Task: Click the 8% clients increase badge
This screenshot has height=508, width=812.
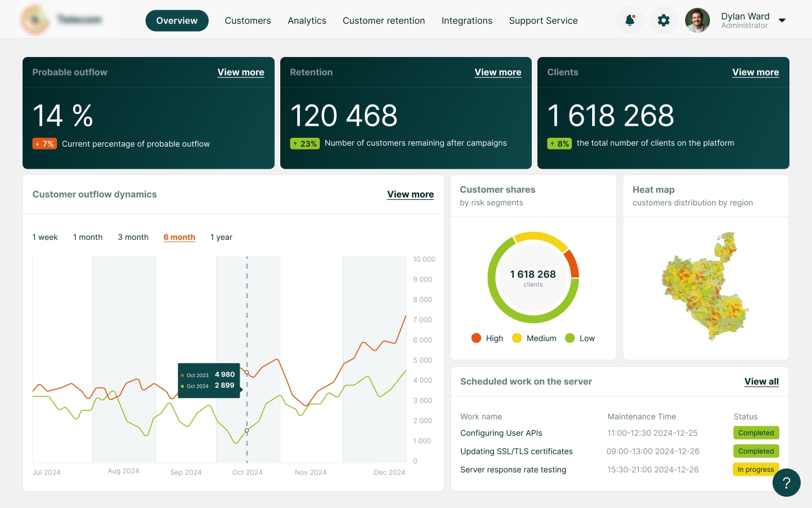Action: click(559, 143)
